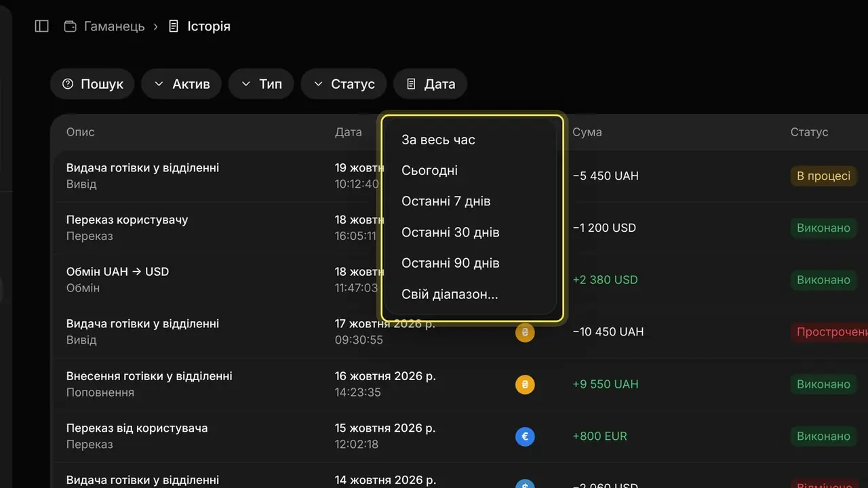Viewport: 868px width, 488px height.
Task: Expand the Актив filter dropdown
Action: pyautogui.click(x=182, y=84)
